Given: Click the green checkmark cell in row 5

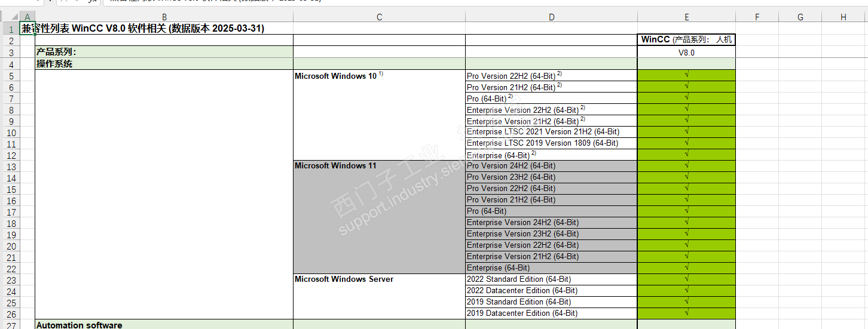Looking at the screenshot, I should pos(686,76).
